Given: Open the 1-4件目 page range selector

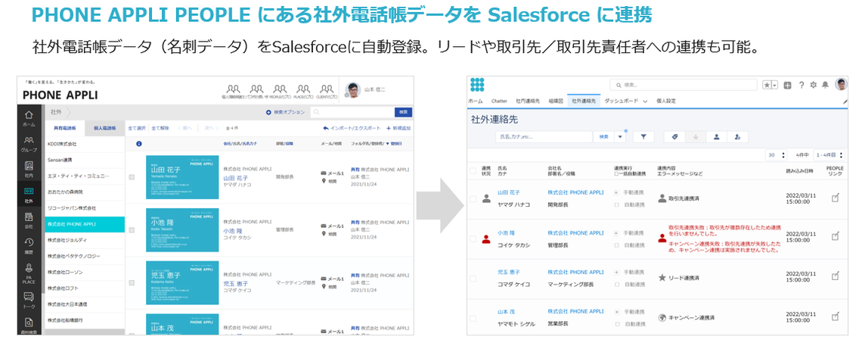Looking at the screenshot, I should (829, 155).
